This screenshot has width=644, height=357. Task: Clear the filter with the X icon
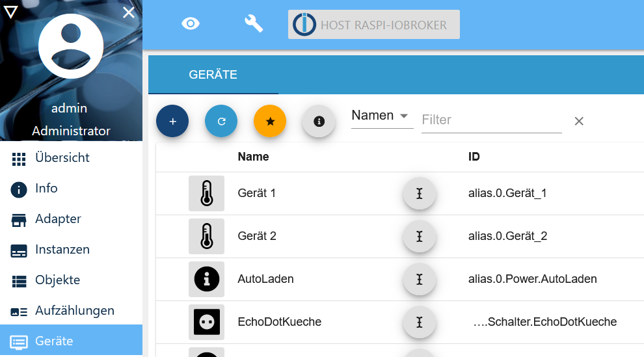[x=579, y=121]
